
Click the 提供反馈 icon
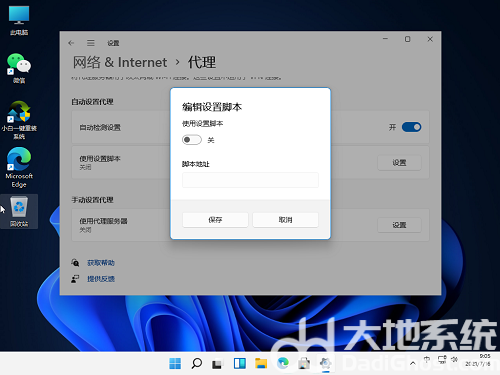coord(75,279)
